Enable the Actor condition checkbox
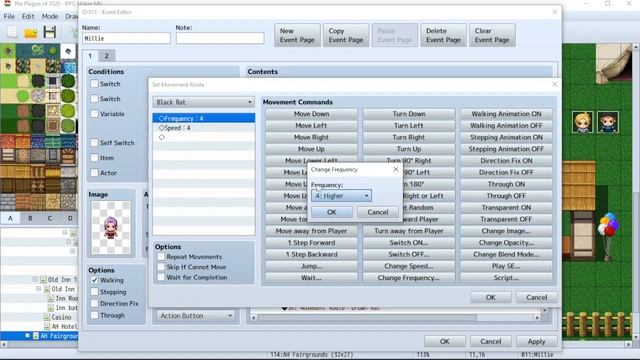This screenshot has width=640, height=360. (x=94, y=173)
